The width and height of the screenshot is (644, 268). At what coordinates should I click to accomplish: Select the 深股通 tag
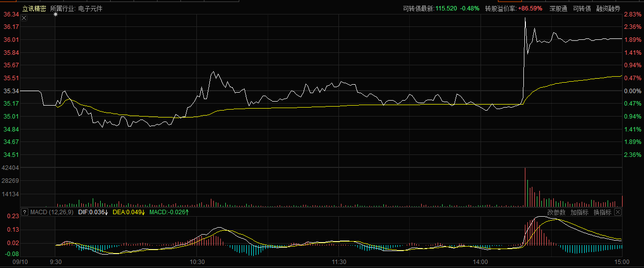pyautogui.click(x=558, y=8)
